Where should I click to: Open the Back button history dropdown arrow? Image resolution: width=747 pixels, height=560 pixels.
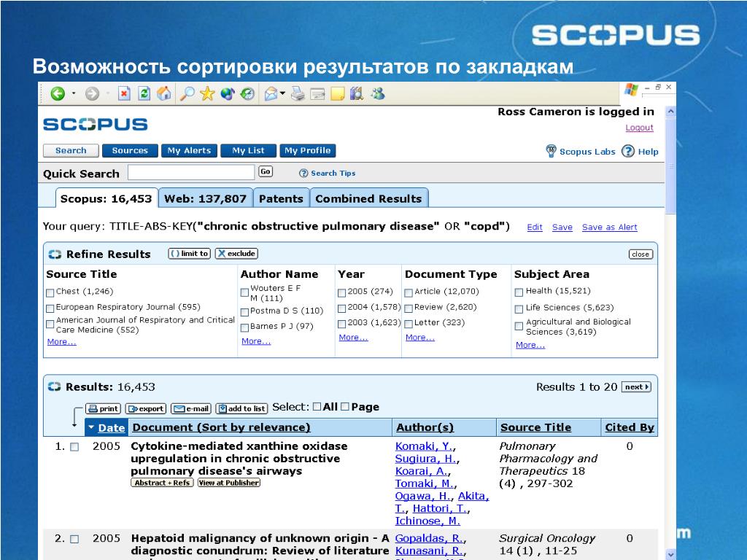pyautogui.click(x=74, y=93)
